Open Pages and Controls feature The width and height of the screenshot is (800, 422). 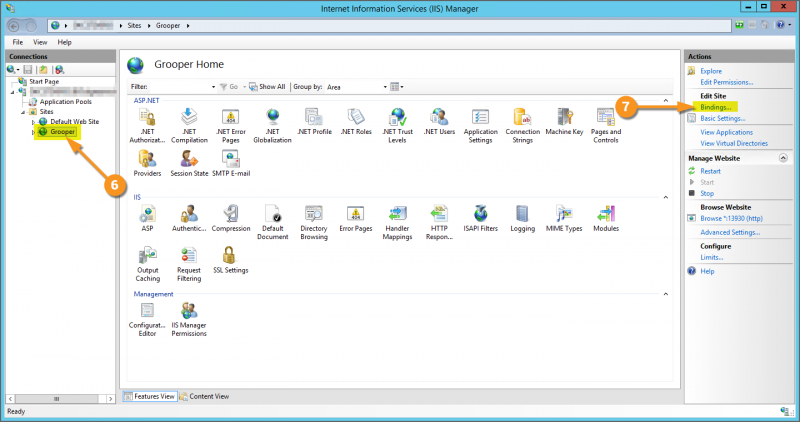(606, 126)
